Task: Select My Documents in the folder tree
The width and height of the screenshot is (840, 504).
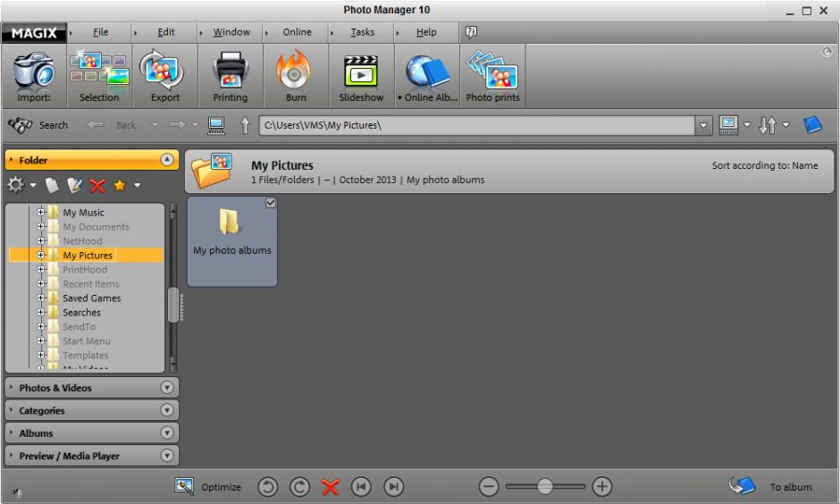Action: (96, 227)
